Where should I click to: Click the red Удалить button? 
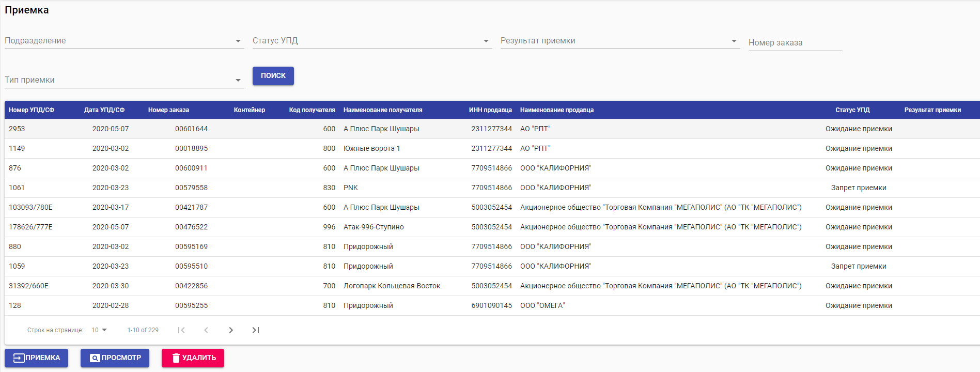click(x=193, y=358)
